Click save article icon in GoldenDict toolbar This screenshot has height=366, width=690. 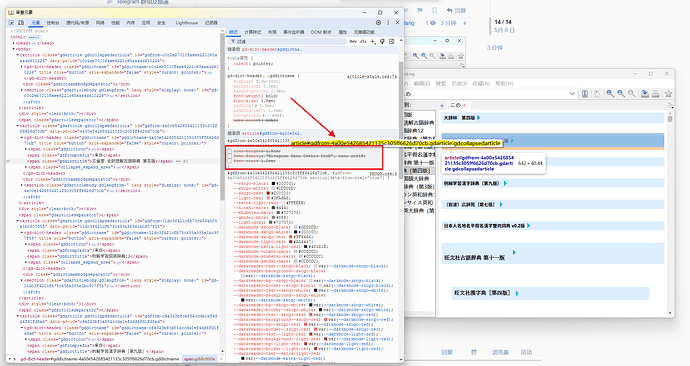[644, 94]
